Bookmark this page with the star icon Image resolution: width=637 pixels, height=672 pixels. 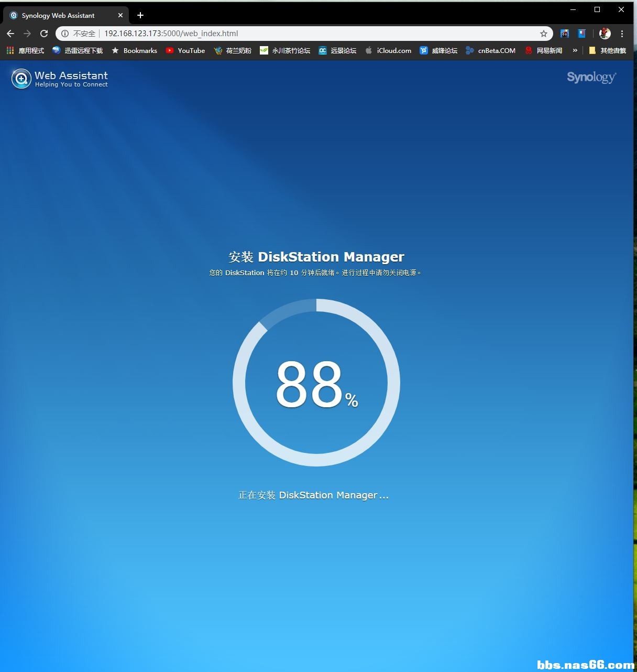[544, 34]
